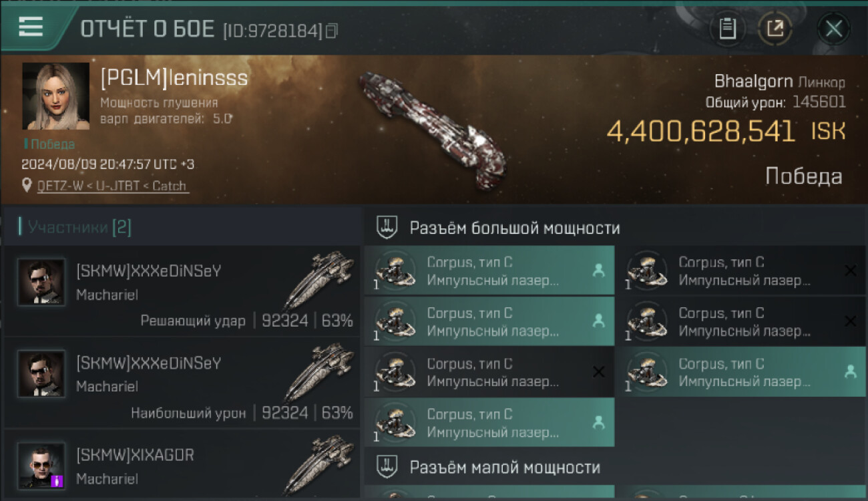Click the location pin icon

[27, 185]
